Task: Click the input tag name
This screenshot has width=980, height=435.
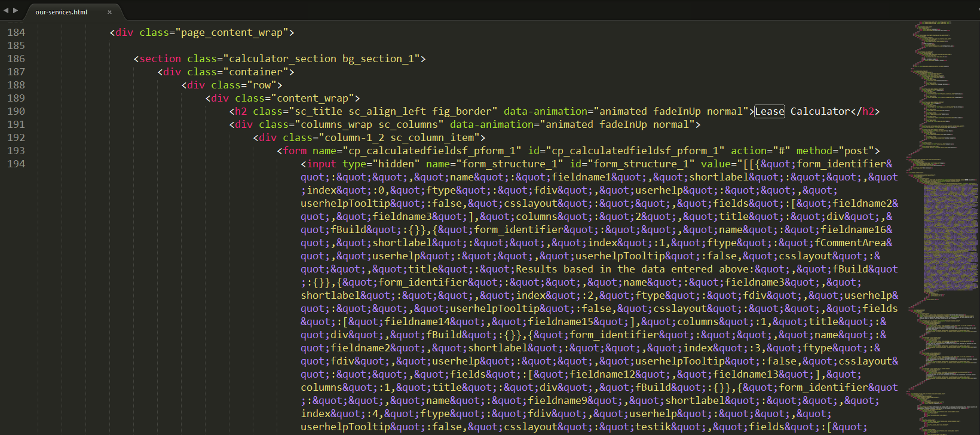Action: click(321, 164)
